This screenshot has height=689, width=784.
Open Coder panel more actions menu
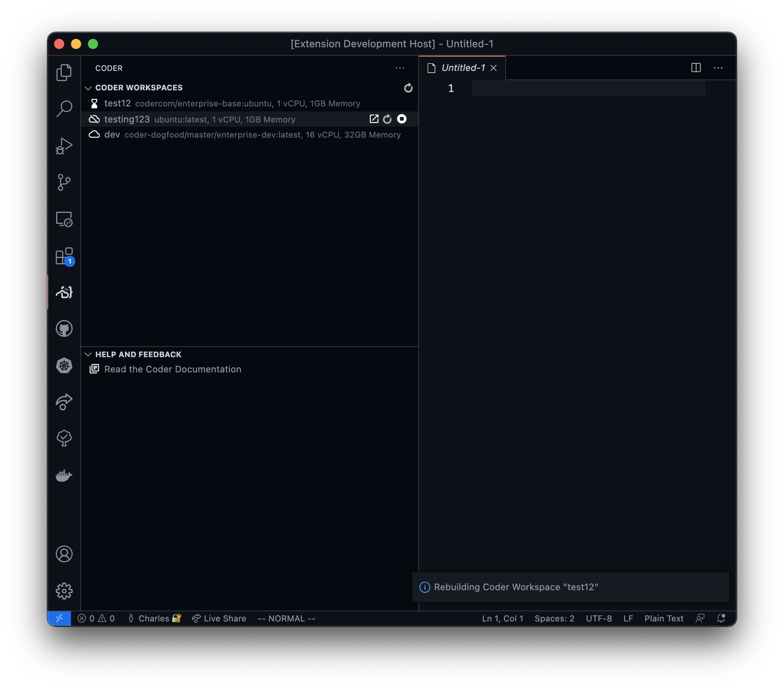(400, 68)
